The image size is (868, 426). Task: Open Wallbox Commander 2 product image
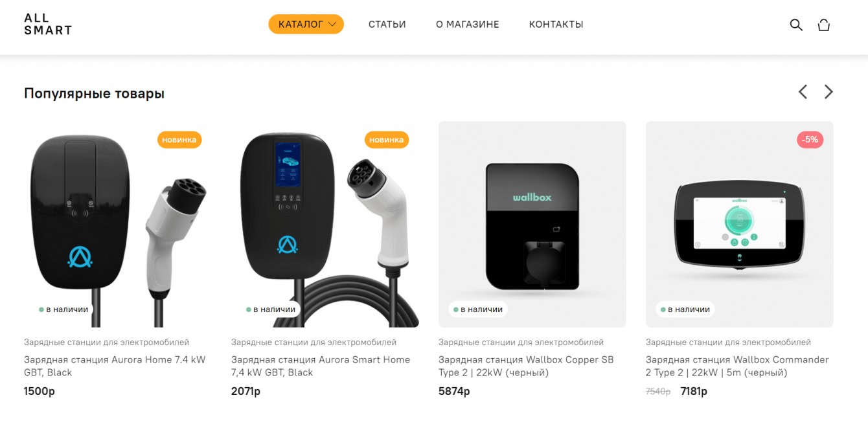[x=740, y=224]
